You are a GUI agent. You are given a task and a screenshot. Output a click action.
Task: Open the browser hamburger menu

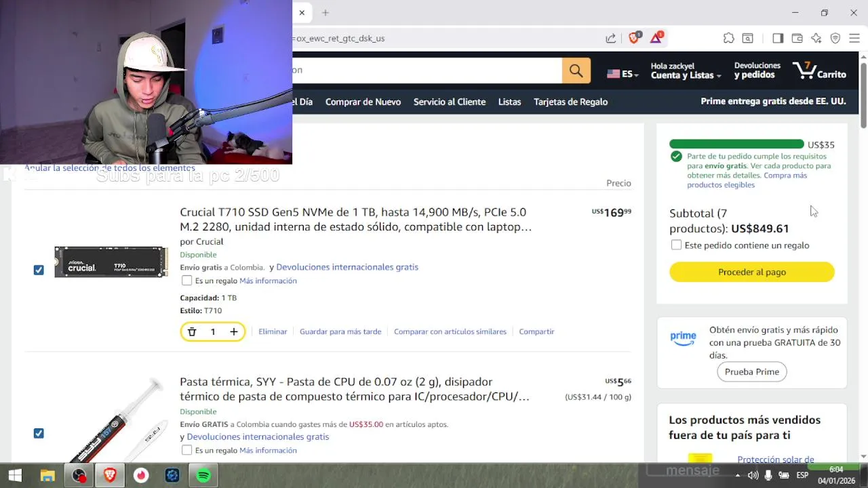(x=854, y=38)
